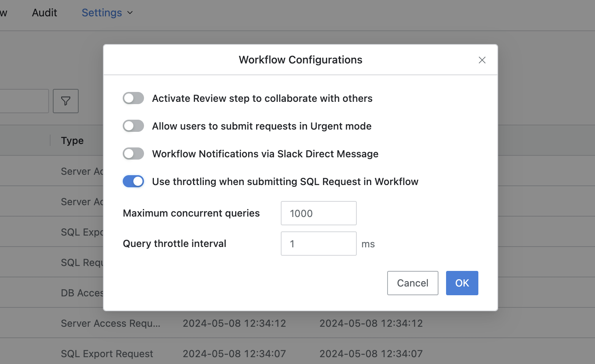Switch to the Audit menu
595x364 pixels.
tap(44, 13)
